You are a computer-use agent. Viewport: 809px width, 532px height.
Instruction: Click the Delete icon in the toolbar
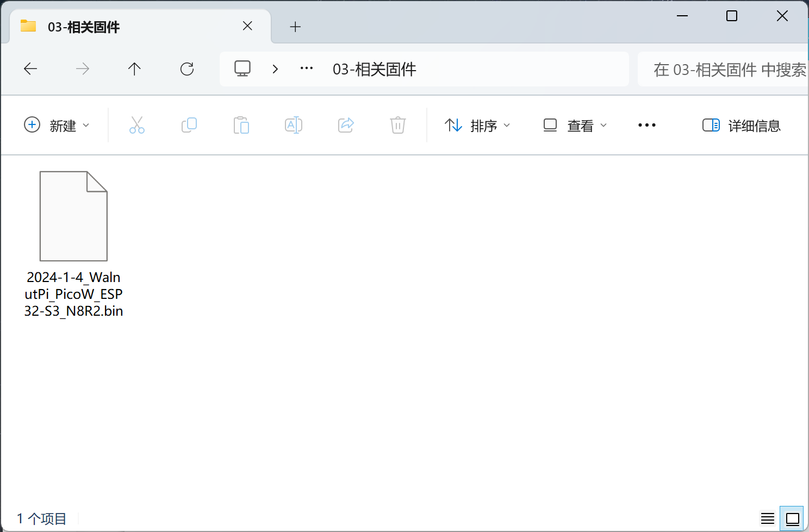click(x=397, y=125)
